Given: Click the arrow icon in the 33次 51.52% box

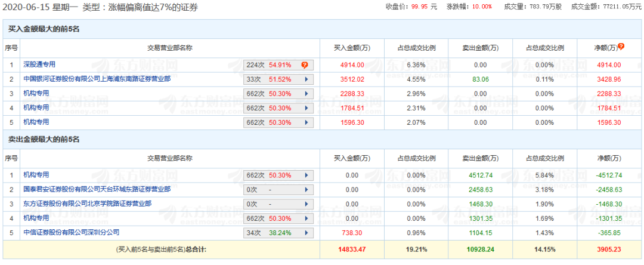Looking at the screenshot, I should pyautogui.click(x=306, y=79).
